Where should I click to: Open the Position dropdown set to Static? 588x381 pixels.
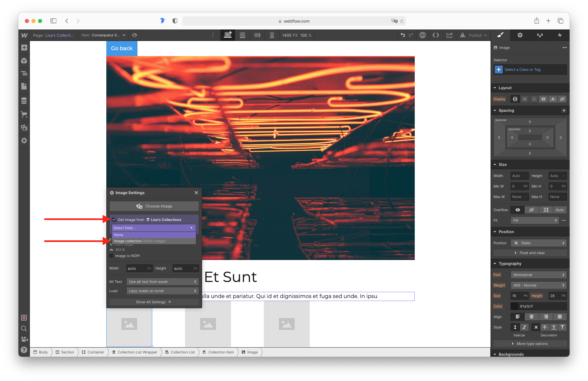(x=538, y=243)
